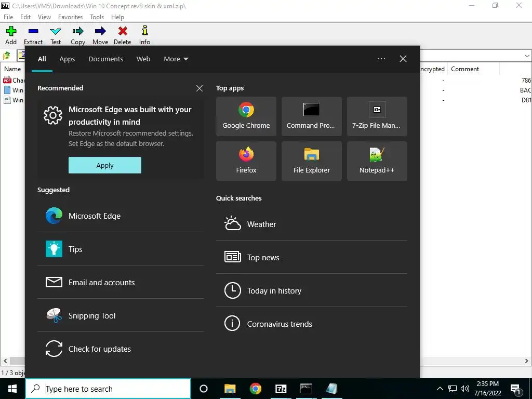Open the Notepad taskbar icon
This screenshot has height=399, width=532.
click(x=331, y=389)
